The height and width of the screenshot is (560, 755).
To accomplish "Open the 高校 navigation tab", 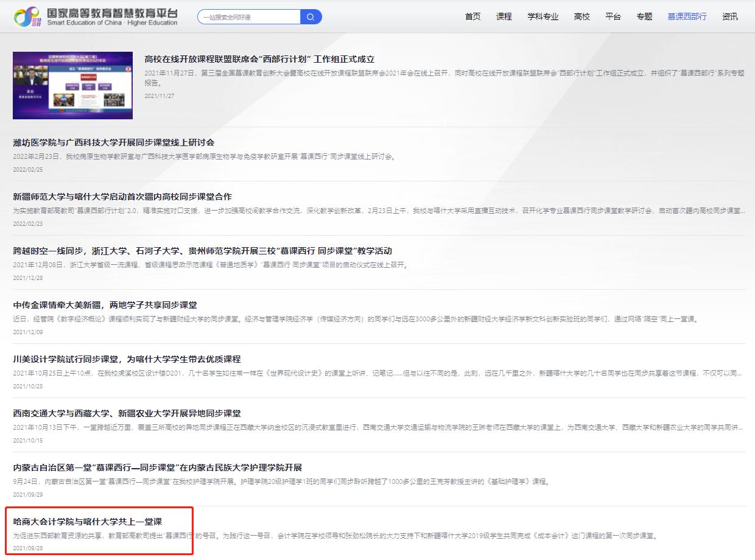I will point(581,16).
